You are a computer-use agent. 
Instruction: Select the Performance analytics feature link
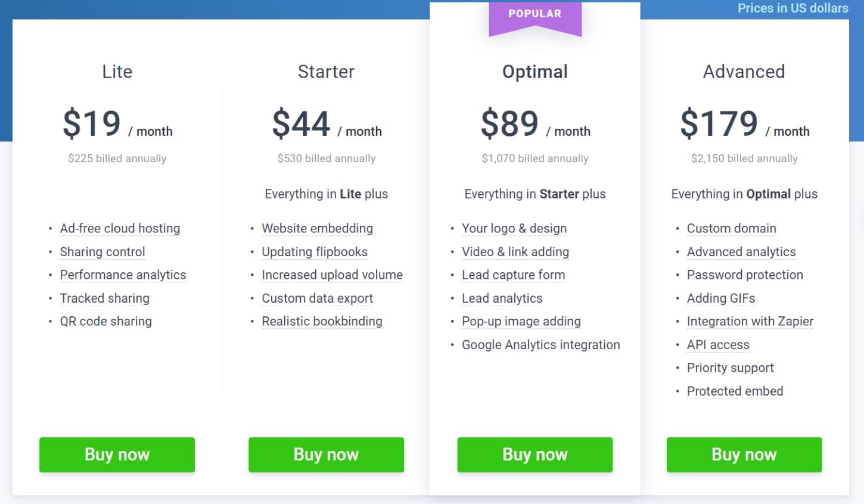[123, 275]
